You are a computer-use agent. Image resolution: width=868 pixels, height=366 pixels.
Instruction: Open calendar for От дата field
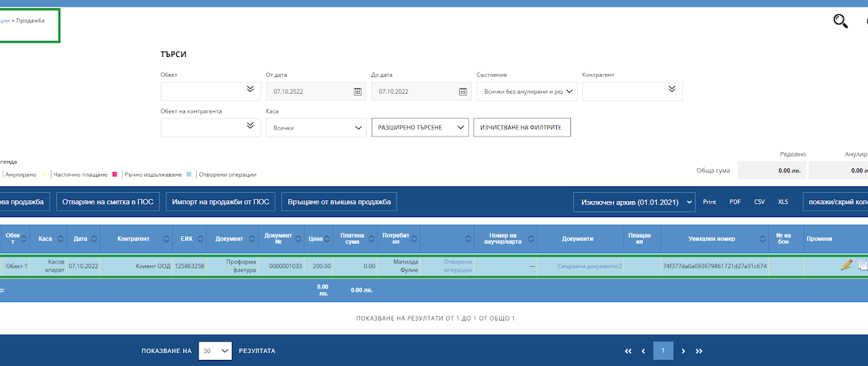[x=357, y=92]
